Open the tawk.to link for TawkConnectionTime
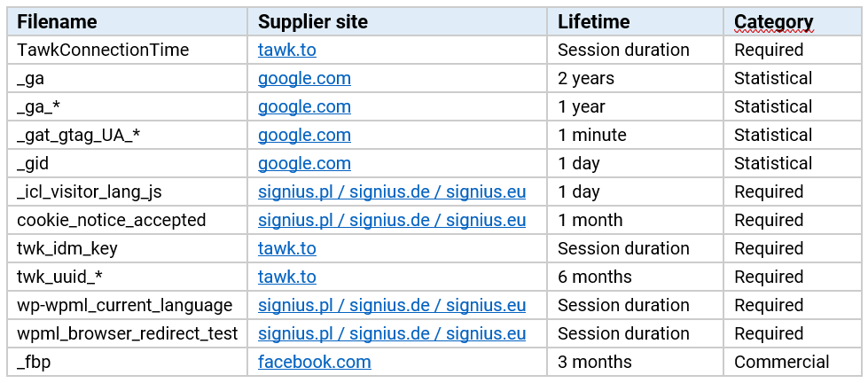Viewport: 868px width, 383px height. 287,51
